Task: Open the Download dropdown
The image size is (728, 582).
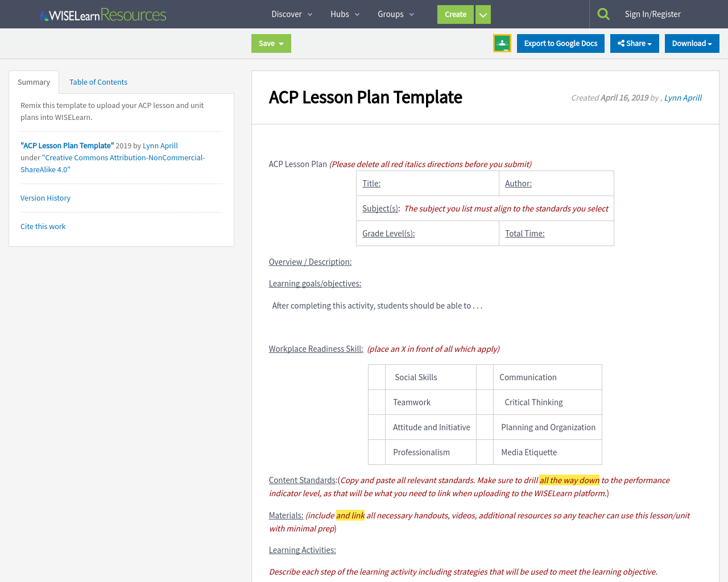Action: point(692,43)
